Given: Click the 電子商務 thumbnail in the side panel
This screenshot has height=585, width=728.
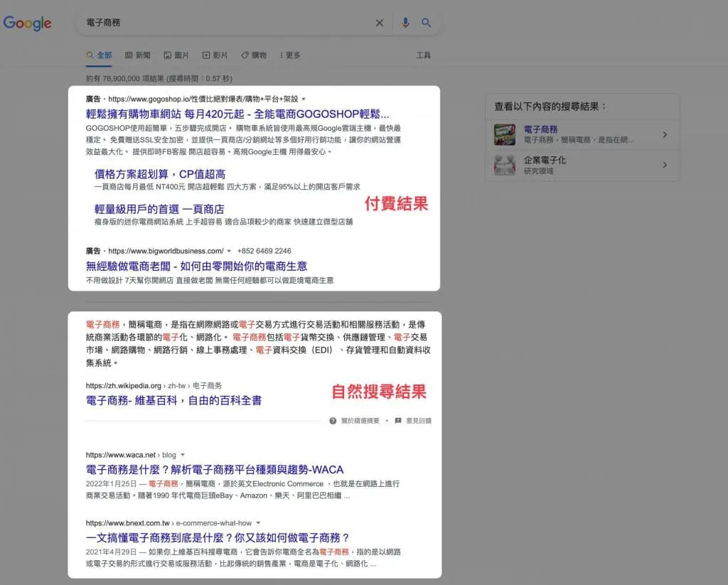Looking at the screenshot, I should point(505,134).
